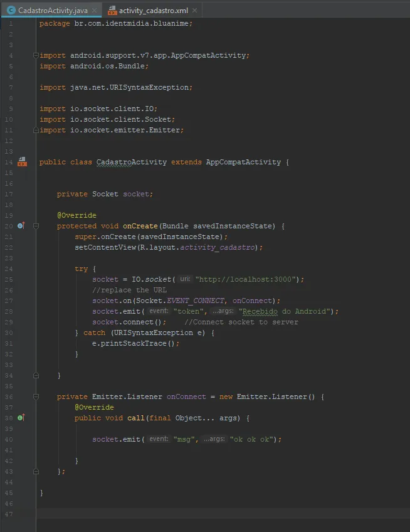Place caret on empty line 47

(223, 514)
